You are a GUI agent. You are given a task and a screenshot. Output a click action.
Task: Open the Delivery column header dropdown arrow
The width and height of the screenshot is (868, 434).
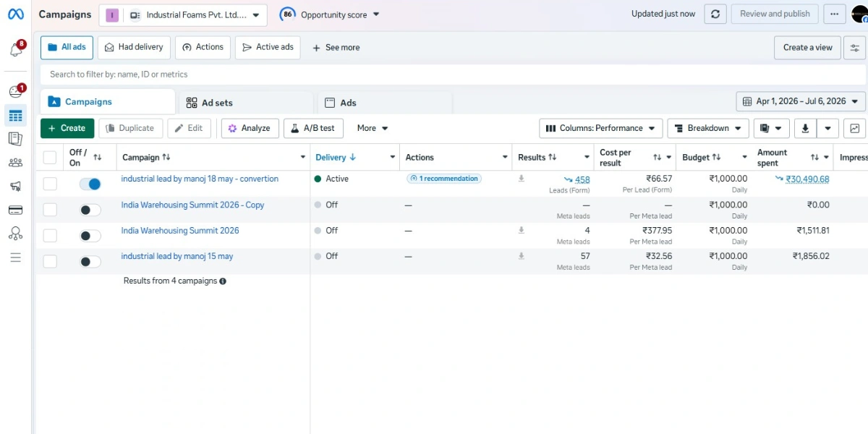coord(393,158)
